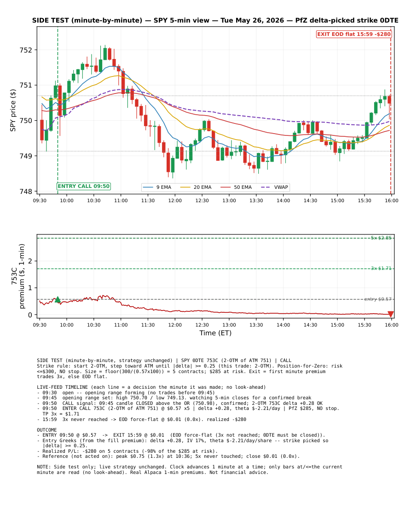Click the 748 tick on SPY price axis
Viewport: 411px width, 532px height.
(x=26, y=191)
